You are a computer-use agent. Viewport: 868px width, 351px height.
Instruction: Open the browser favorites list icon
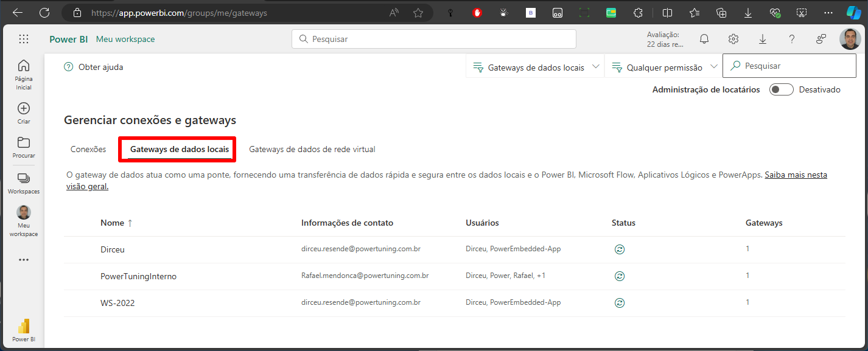pyautogui.click(x=695, y=13)
